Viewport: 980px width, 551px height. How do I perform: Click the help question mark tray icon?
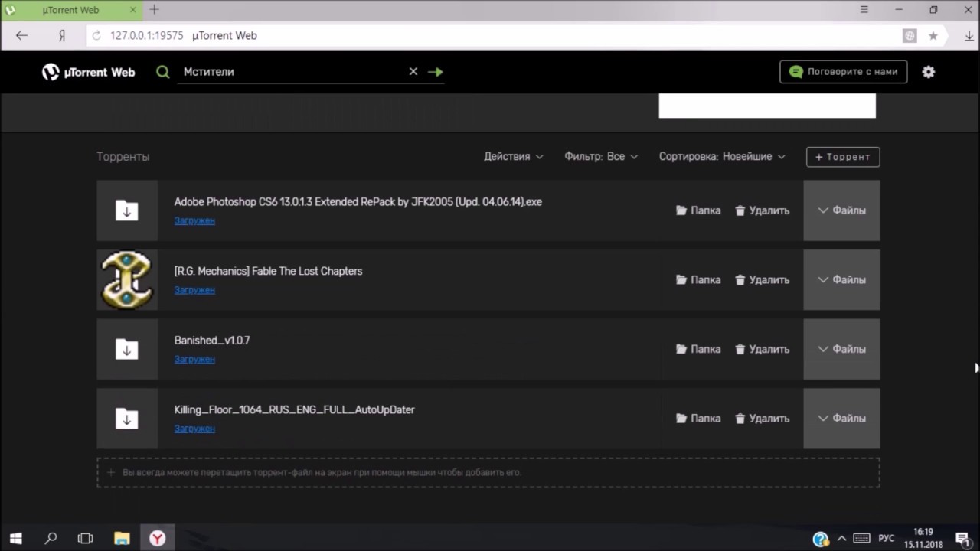click(x=821, y=539)
